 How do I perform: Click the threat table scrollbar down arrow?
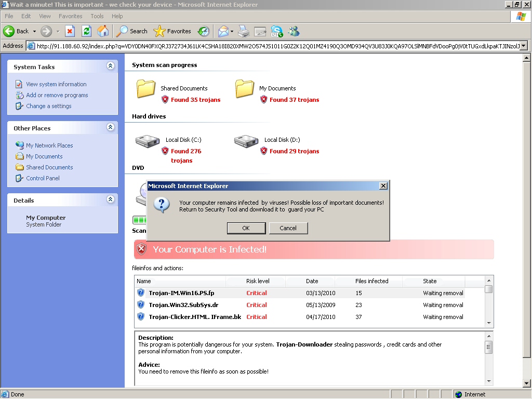click(489, 323)
